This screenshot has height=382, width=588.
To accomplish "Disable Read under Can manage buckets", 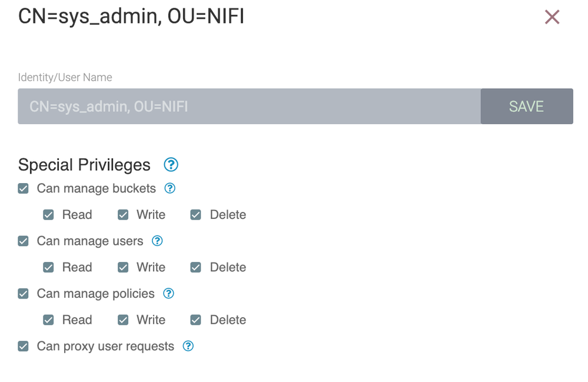I will click(x=48, y=214).
